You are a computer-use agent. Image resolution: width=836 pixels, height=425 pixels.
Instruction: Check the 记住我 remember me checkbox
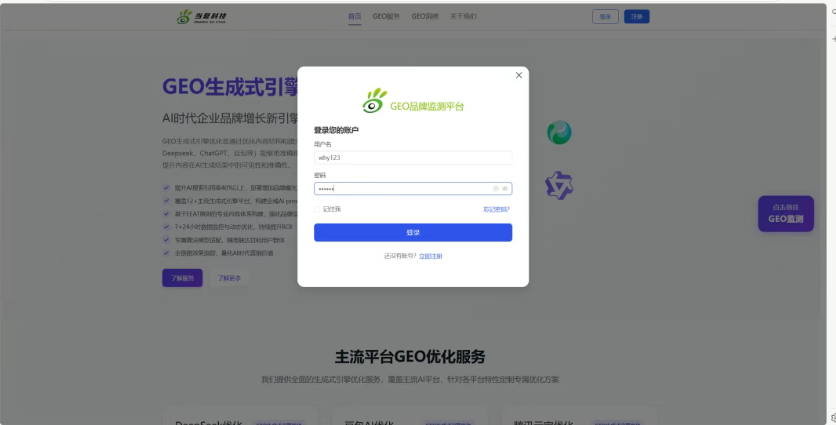tap(318, 209)
